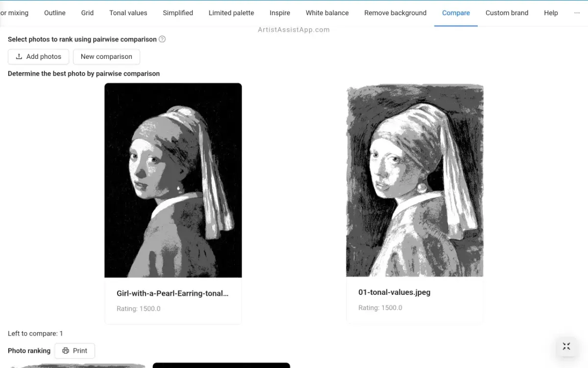Click the printer icon beside Photo ranking
This screenshot has width=588, height=368.
pos(66,351)
